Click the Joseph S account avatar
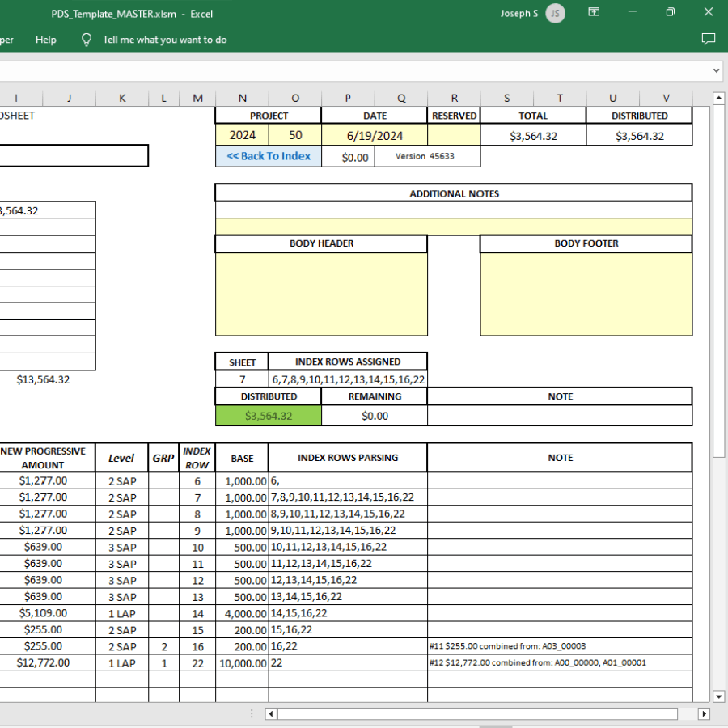The height and width of the screenshot is (728, 728). pyautogui.click(x=555, y=14)
